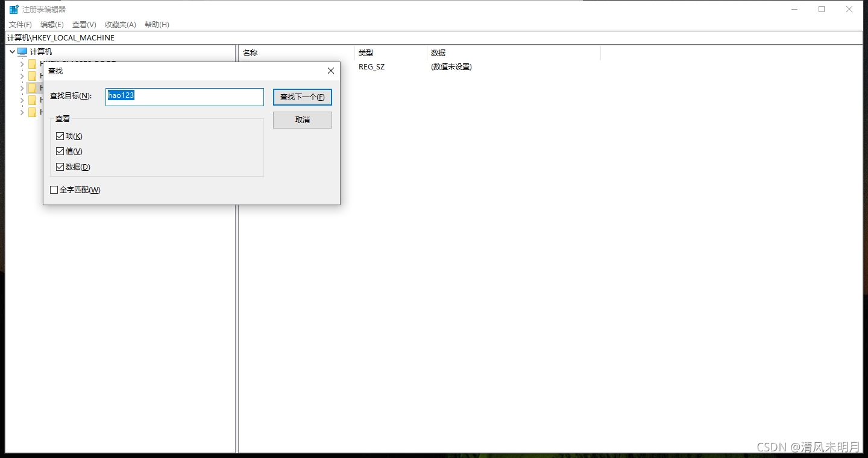Close the 查找 dialog with X
The height and width of the screenshot is (458, 868).
[330, 71]
